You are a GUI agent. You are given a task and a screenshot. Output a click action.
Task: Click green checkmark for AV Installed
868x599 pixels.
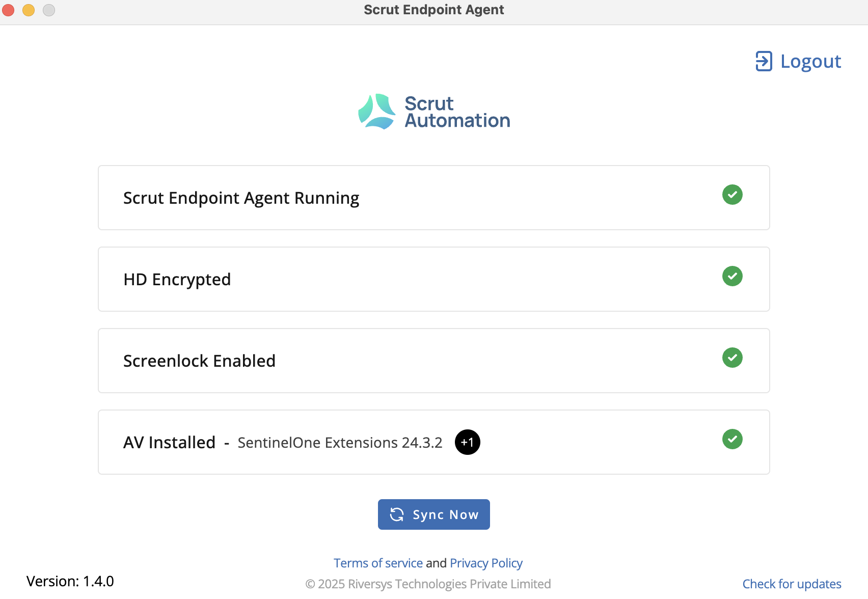(733, 439)
